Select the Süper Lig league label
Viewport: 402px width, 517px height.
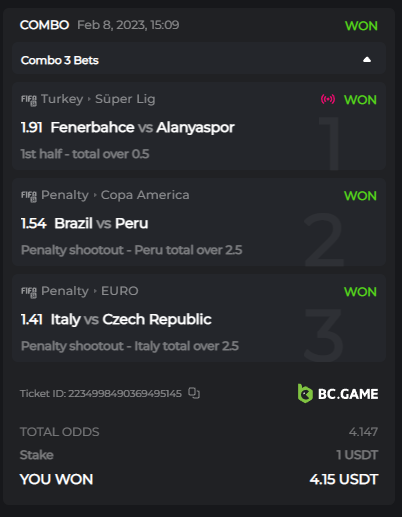point(125,99)
